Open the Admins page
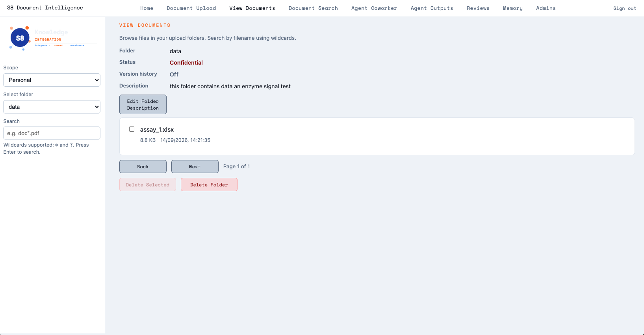Screen dimensions: 644x335 click(546, 8)
